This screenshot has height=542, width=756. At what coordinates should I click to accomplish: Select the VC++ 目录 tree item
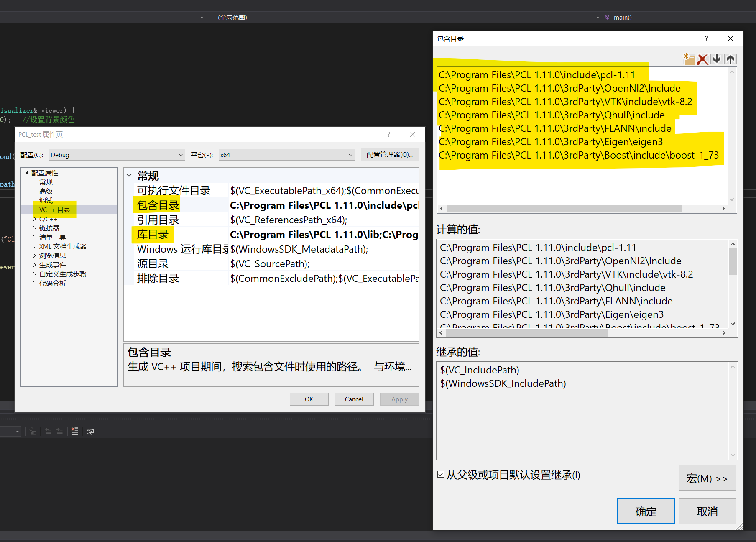pyautogui.click(x=55, y=210)
